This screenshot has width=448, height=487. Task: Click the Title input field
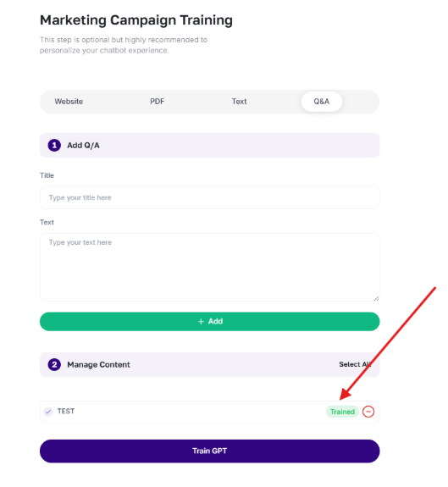click(209, 197)
